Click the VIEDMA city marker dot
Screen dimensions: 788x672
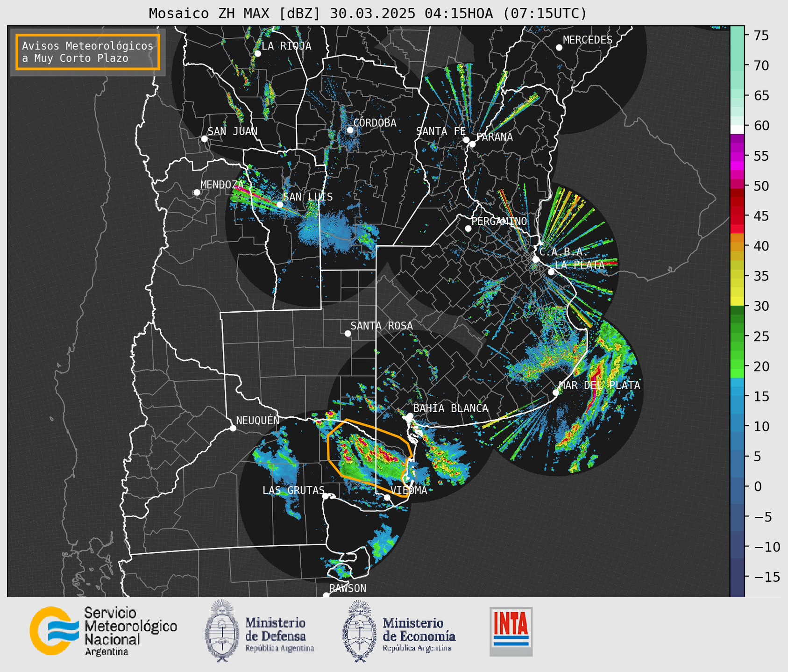click(387, 498)
